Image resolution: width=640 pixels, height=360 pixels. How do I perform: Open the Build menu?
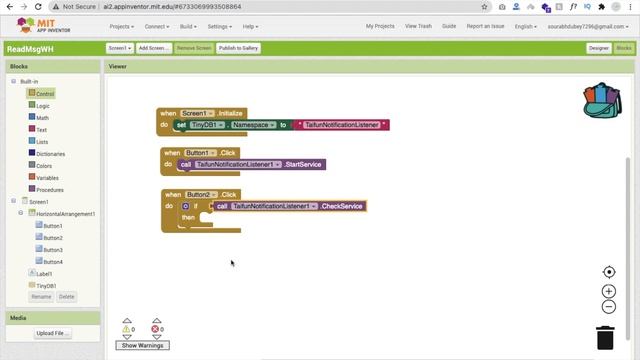(188, 27)
